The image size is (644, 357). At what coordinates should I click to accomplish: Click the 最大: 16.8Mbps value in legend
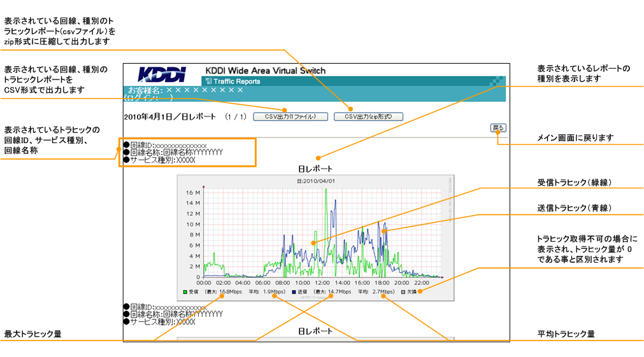224,291
